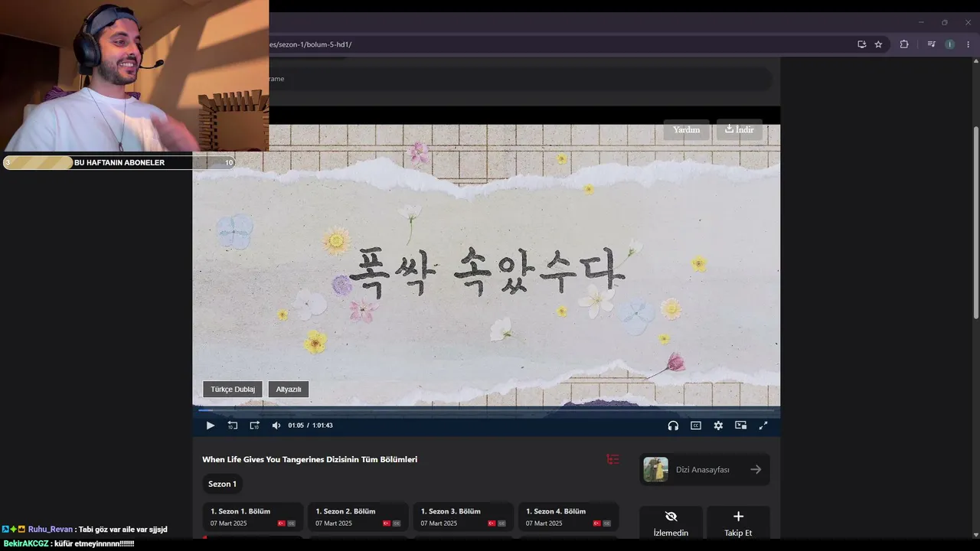Image resolution: width=980 pixels, height=551 pixels.
Task: Select Türkçe Dublaj audio option
Action: pyautogui.click(x=233, y=390)
